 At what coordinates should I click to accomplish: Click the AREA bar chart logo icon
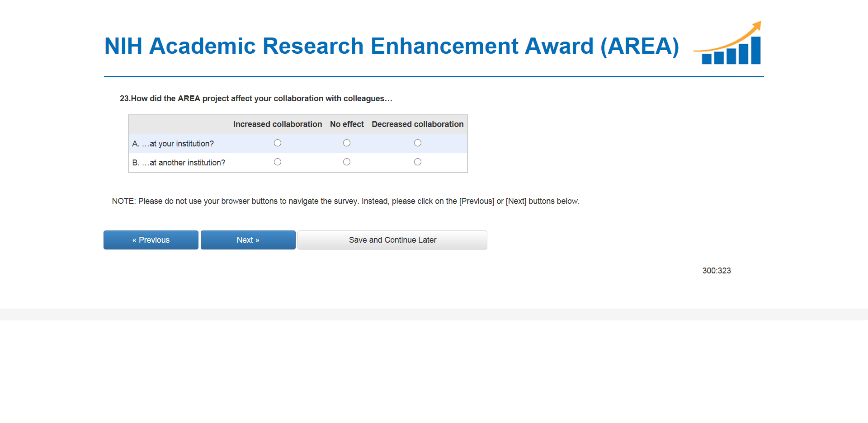point(729,44)
